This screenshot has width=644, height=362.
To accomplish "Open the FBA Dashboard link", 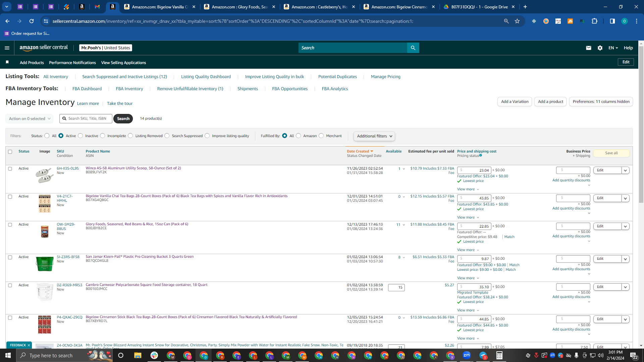I will (87, 89).
